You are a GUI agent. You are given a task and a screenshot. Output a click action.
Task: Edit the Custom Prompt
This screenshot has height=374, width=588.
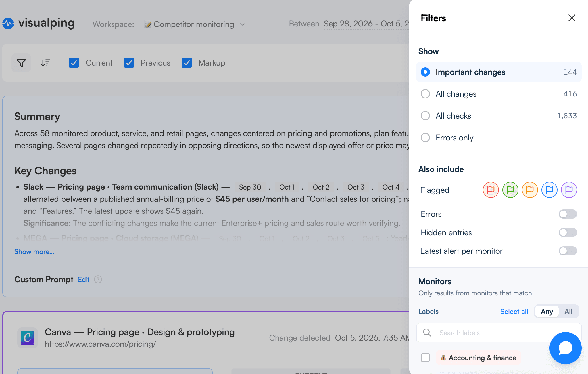[84, 279]
